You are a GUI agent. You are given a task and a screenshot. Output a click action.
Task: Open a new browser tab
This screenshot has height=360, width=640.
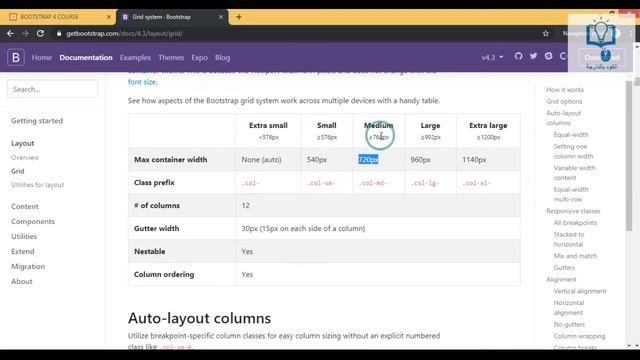point(239,17)
